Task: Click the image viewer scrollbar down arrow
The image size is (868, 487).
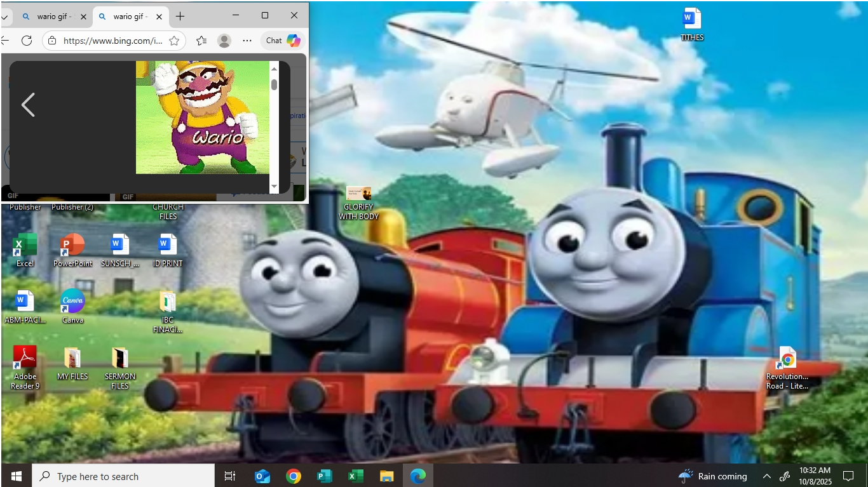Action: click(275, 187)
